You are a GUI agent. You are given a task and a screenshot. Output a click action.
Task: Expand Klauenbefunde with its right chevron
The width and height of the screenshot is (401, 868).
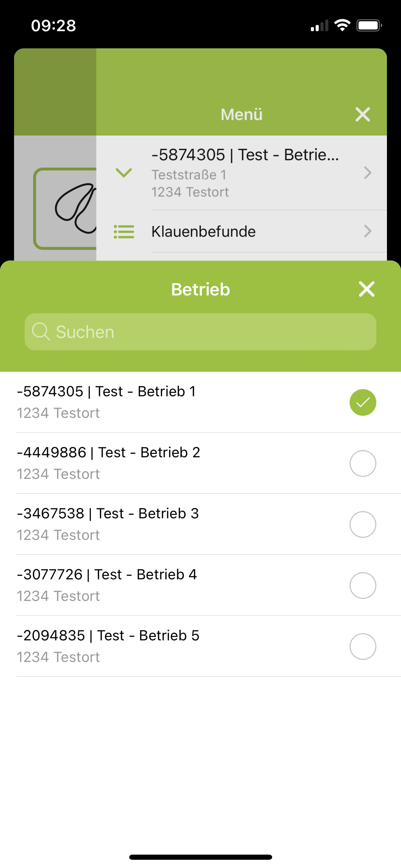tap(367, 231)
